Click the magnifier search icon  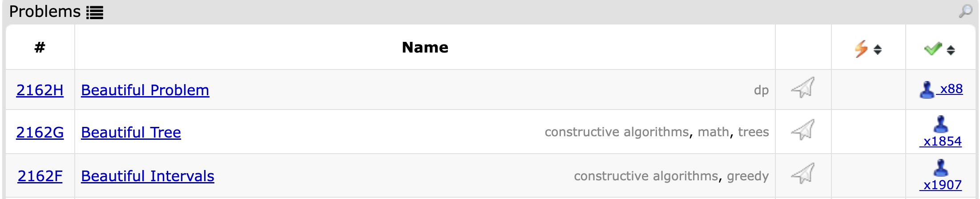point(965,11)
